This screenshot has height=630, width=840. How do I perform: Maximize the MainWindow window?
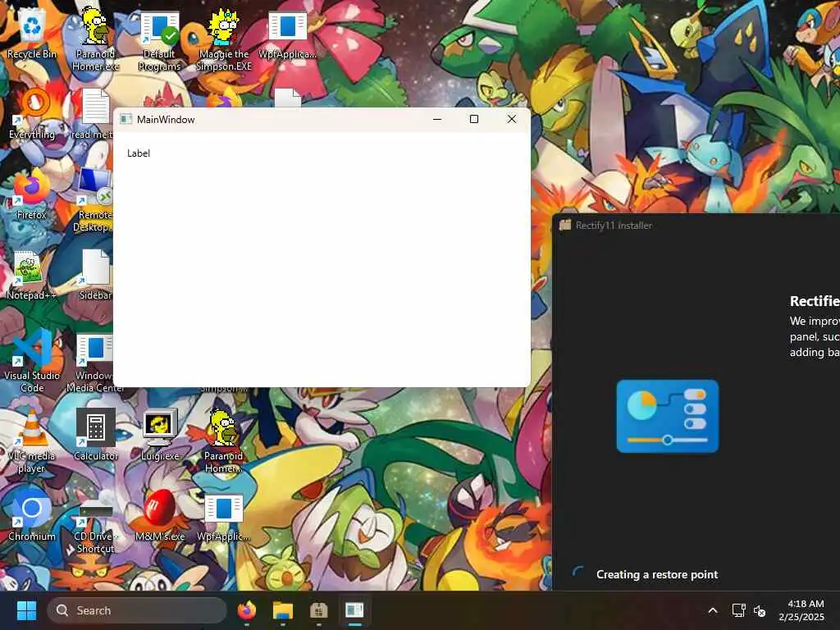click(474, 119)
